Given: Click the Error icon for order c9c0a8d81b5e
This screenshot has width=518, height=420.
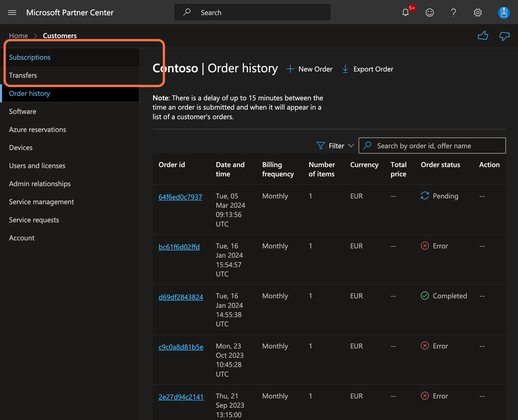Looking at the screenshot, I should (x=425, y=345).
